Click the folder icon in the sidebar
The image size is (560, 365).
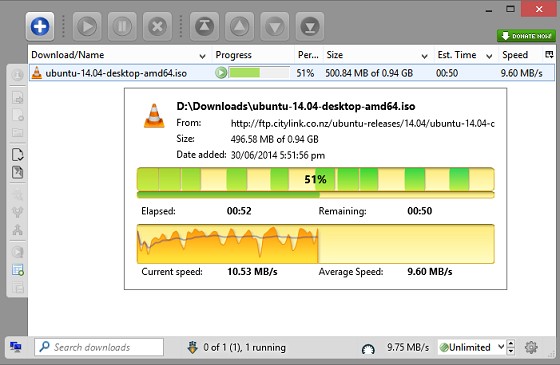coord(18,133)
